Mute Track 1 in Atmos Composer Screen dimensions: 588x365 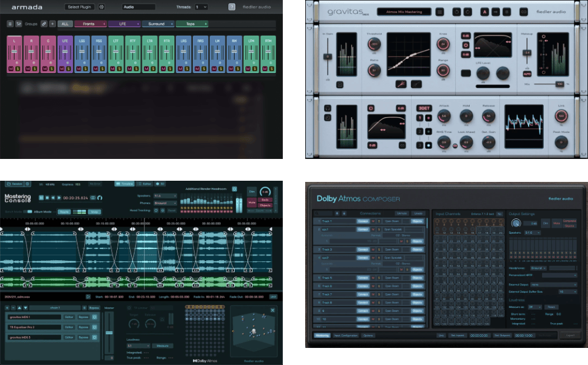(x=373, y=221)
